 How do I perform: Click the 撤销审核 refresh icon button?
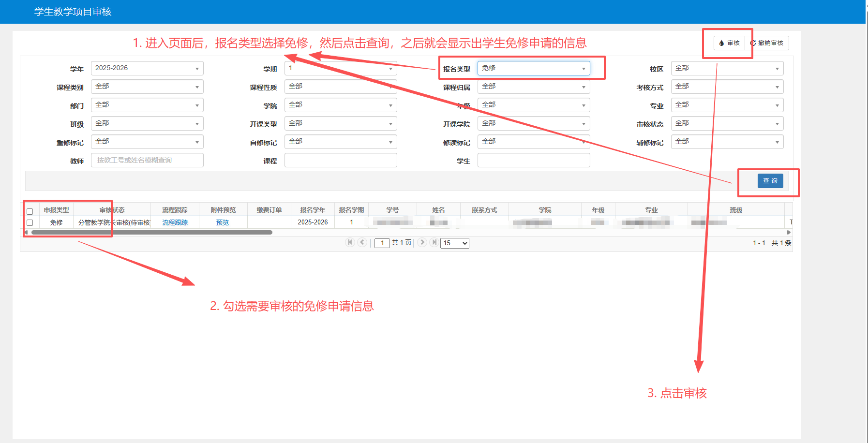[x=767, y=43]
